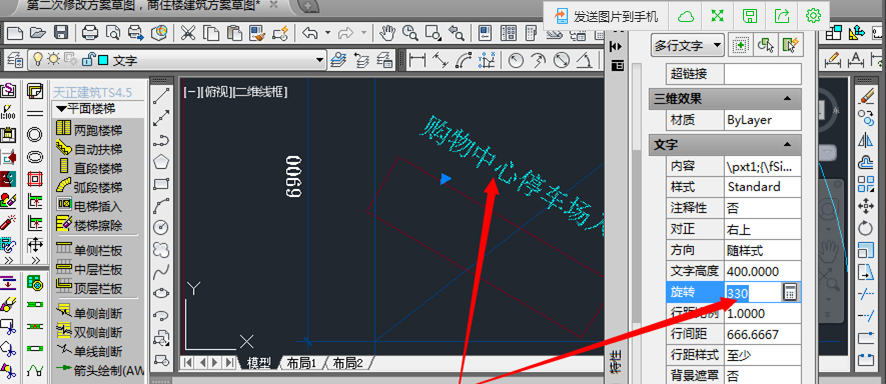Viewport: 886px width, 384px height.
Task: Select the Pan hand tool
Action: (387, 33)
